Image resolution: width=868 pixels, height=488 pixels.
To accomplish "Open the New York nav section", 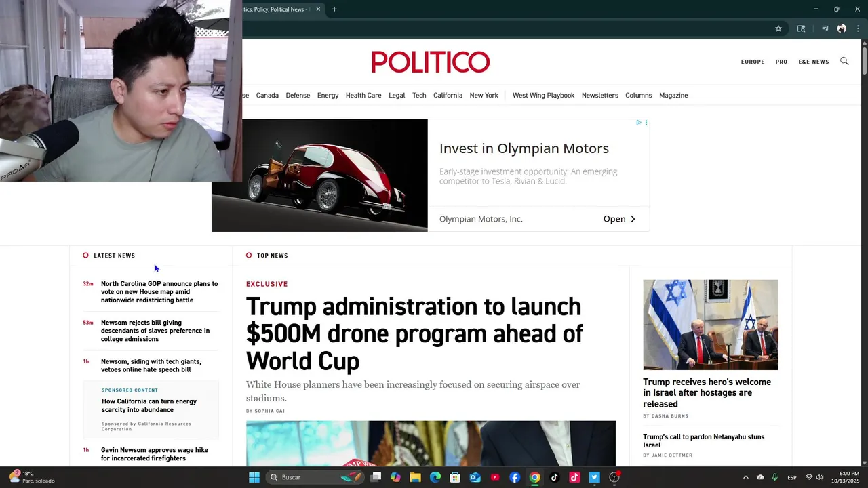I will [x=484, y=96].
